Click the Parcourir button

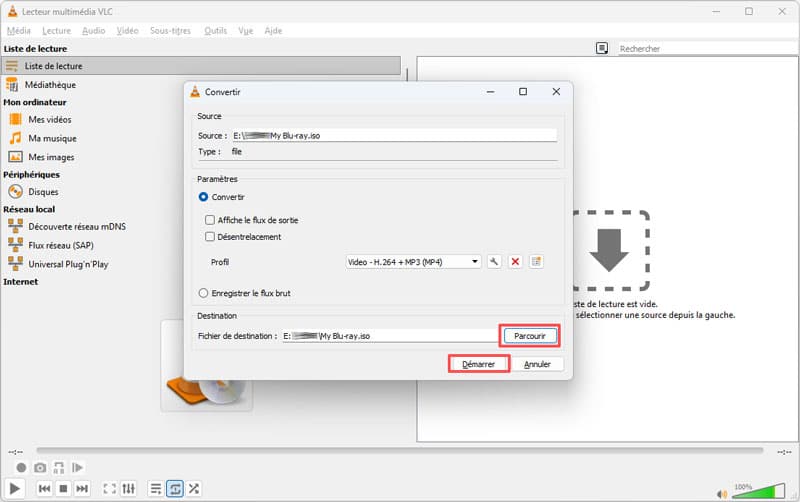coord(530,336)
